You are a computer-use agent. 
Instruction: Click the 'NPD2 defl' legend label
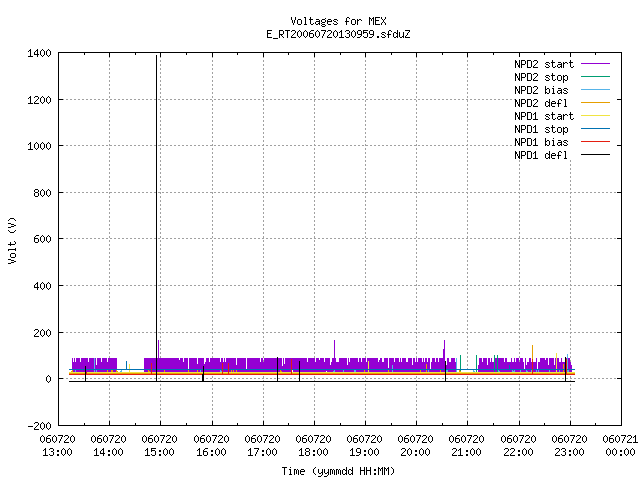(541, 103)
